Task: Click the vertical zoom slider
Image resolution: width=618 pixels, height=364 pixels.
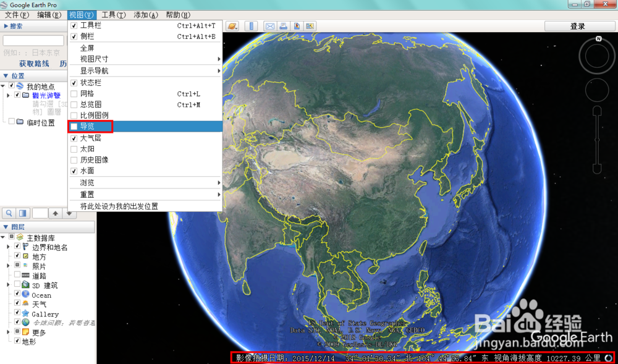Action: (x=597, y=140)
